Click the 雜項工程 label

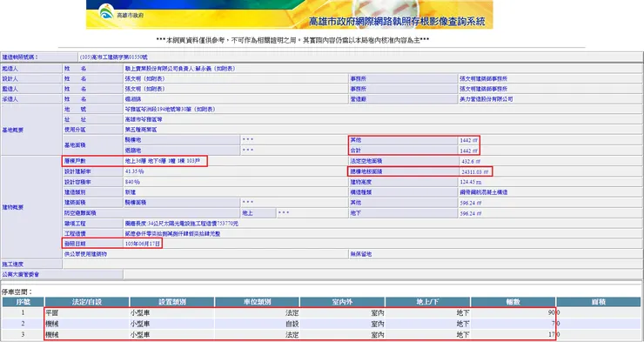(x=75, y=224)
